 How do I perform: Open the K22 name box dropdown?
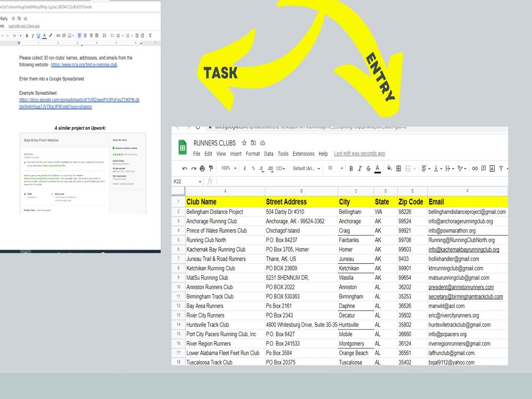click(200, 181)
